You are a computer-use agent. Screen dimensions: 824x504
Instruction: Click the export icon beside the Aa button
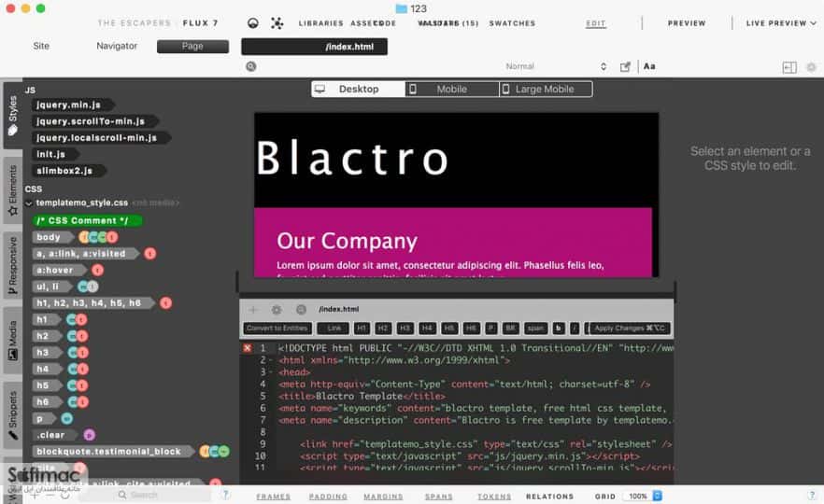(x=625, y=66)
